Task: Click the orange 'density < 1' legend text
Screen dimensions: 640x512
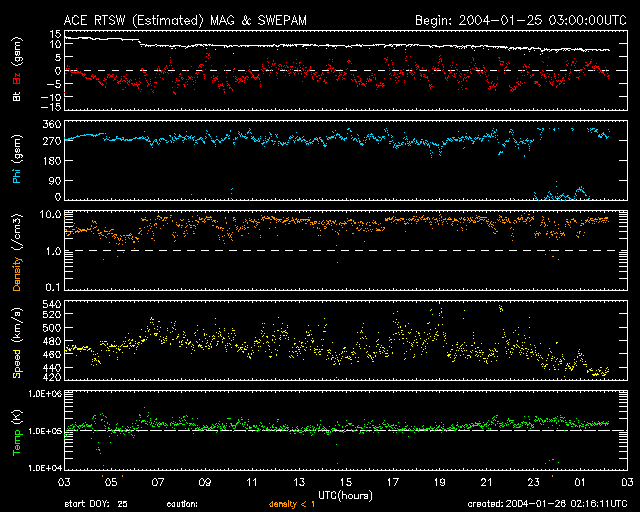Action: pyautogui.click(x=292, y=504)
